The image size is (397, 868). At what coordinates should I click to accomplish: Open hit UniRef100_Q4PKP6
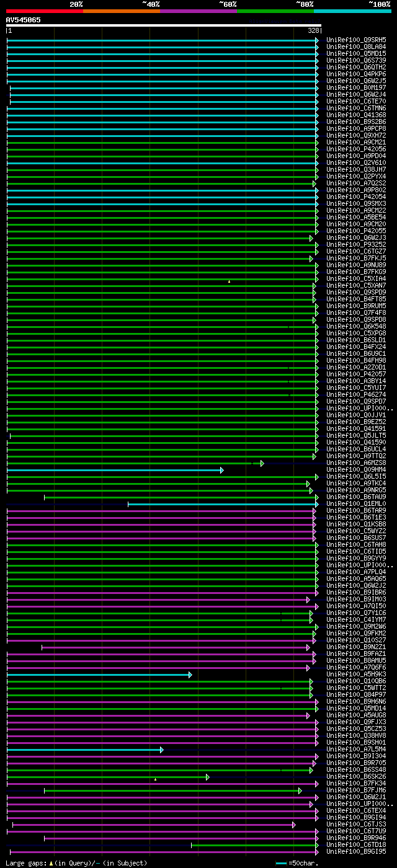[356, 74]
